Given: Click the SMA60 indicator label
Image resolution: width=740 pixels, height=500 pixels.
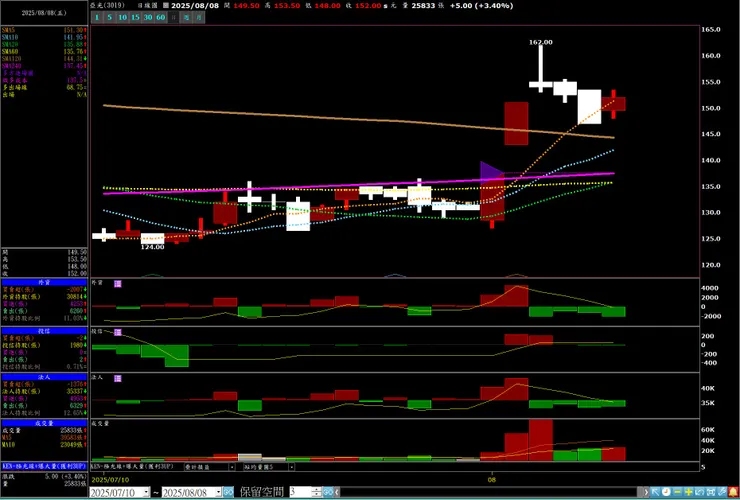Looking at the screenshot, I should pos(10,51).
